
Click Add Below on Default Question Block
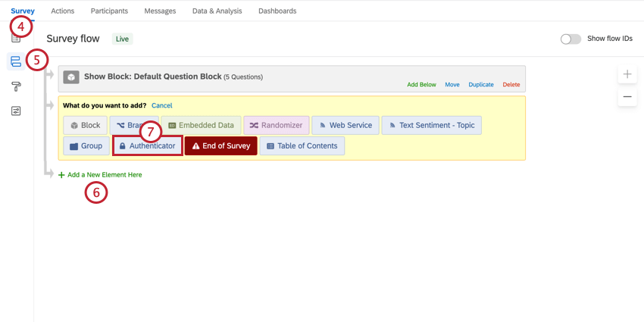(x=421, y=85)
